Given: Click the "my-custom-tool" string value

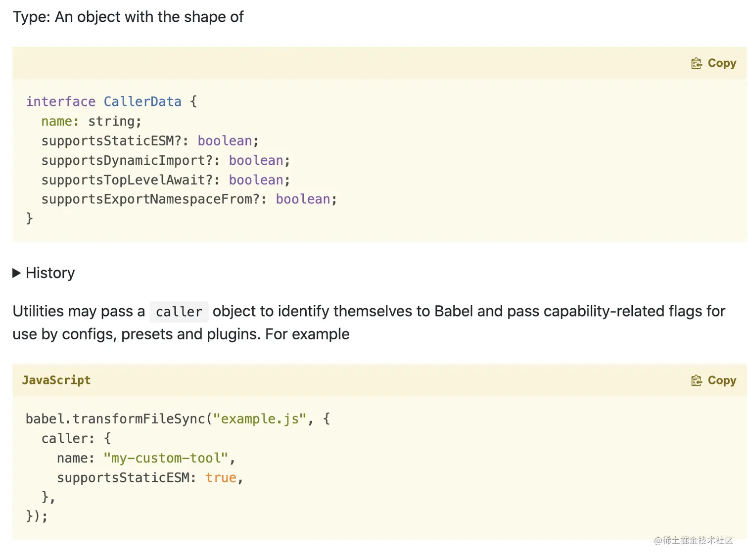Looking at the screenshot, I should coord(166,458).
